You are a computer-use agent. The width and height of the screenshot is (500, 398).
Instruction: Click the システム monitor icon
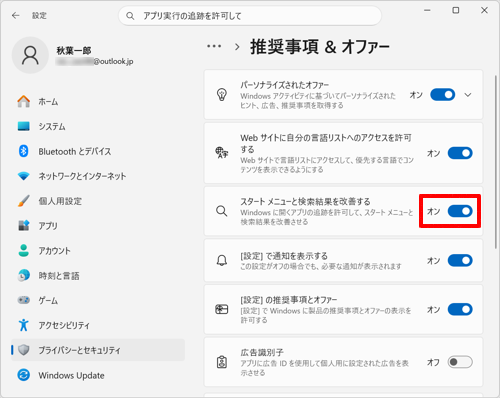click(x=24, y=126)
